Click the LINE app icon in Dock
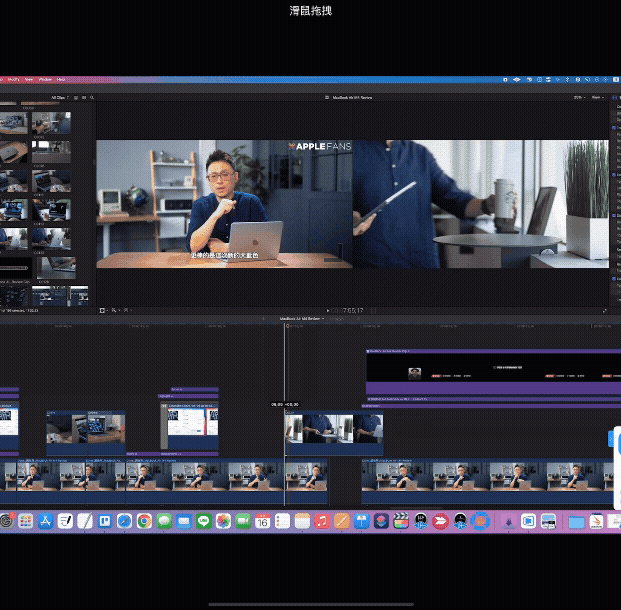This screenshot has height=610, width=621. pos(203,521)
